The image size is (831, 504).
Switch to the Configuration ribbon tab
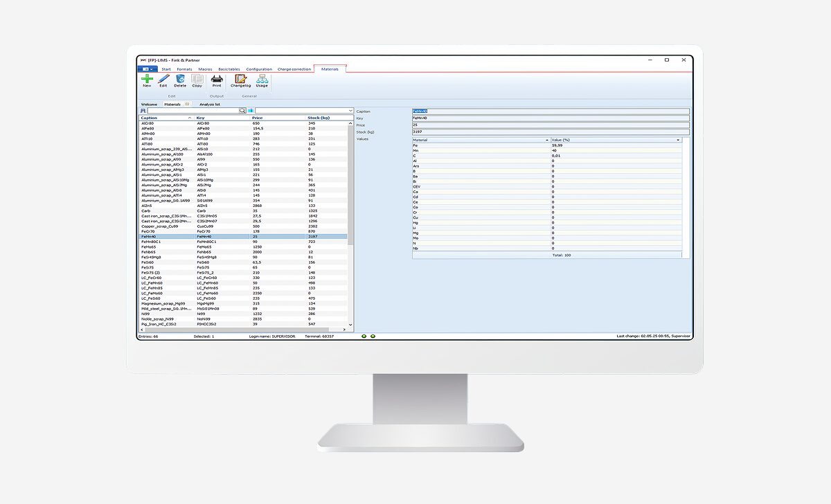point(259,69)
